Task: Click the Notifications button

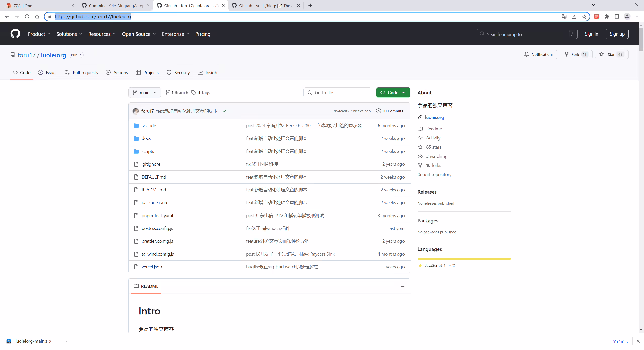Action: [x=539, y=54]
